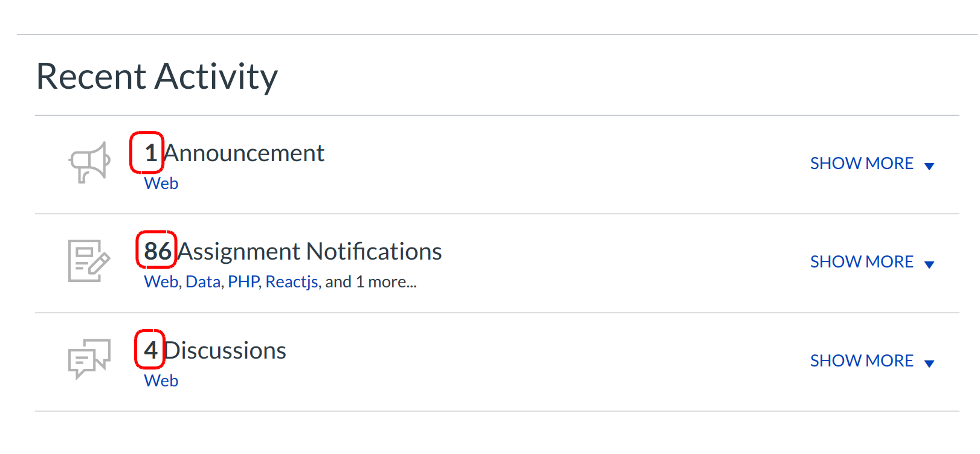Click SHOW MORE for the Announcement row
Image resolution: width=980 pixels, height=454 pixels.
pyautogui.click(x=862, y=164)
